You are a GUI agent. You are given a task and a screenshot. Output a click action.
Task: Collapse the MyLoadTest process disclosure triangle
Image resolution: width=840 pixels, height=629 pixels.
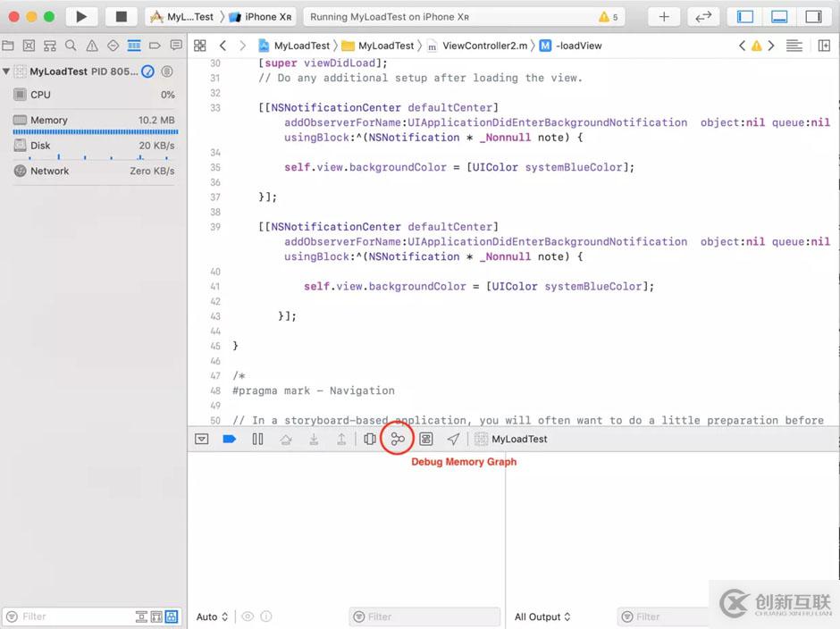(x=7, y=71)
